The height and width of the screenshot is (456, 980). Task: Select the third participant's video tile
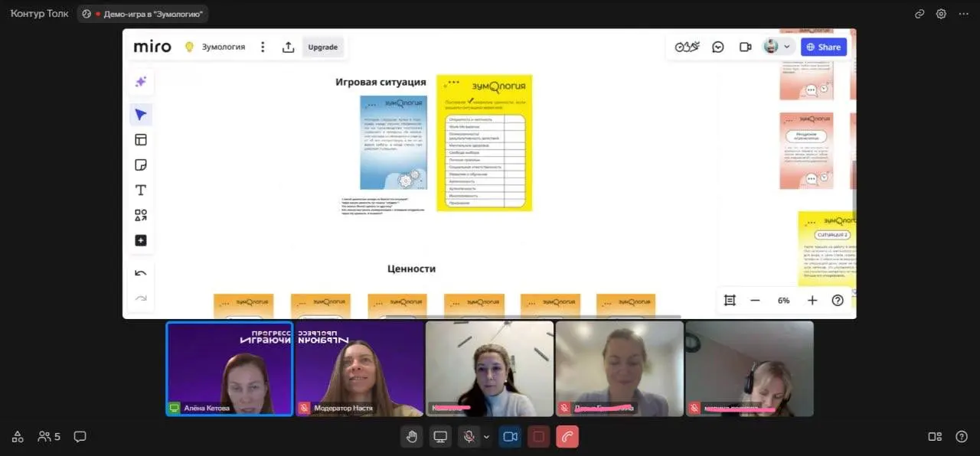click(x=489, y=369)
